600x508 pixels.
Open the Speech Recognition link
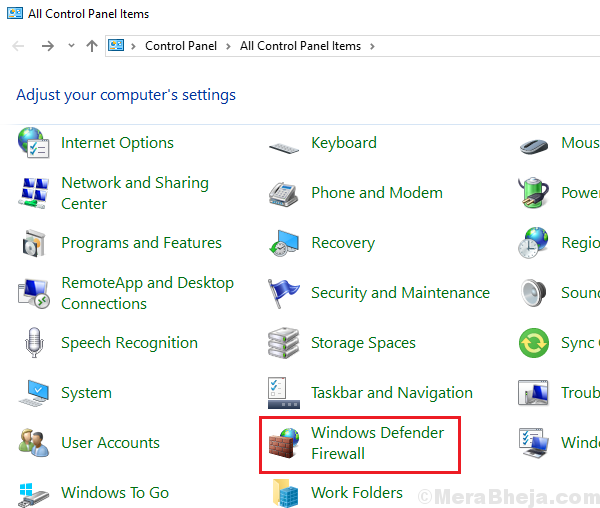point(130,343)
